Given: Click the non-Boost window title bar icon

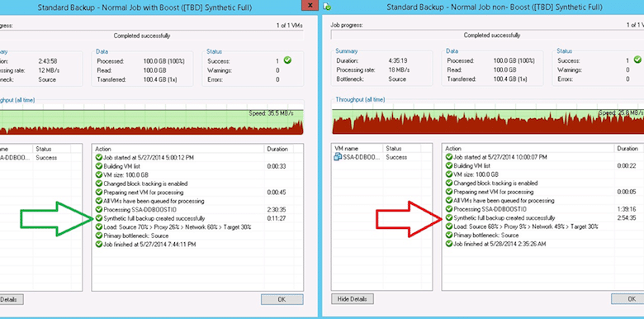Looking at the screenshot, I should tap(327, 6).
